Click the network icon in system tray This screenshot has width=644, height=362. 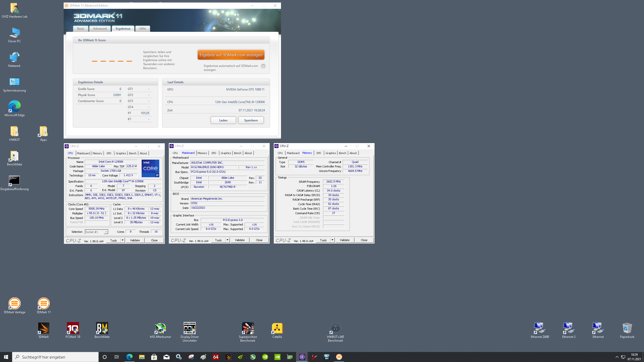pyautogui.click(x=623, y=357)
